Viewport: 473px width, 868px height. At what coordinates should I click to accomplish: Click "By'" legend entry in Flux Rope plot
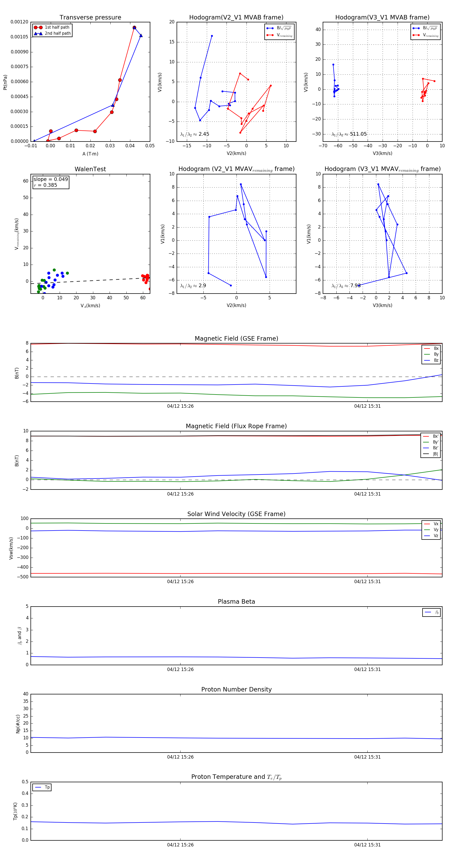431,442
